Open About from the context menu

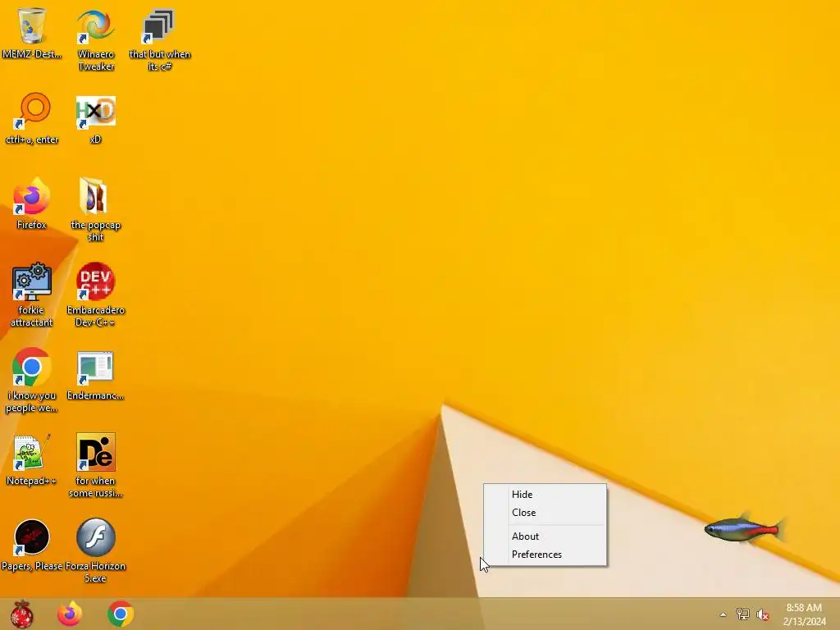pyautogui.click(x=545, y=536)
